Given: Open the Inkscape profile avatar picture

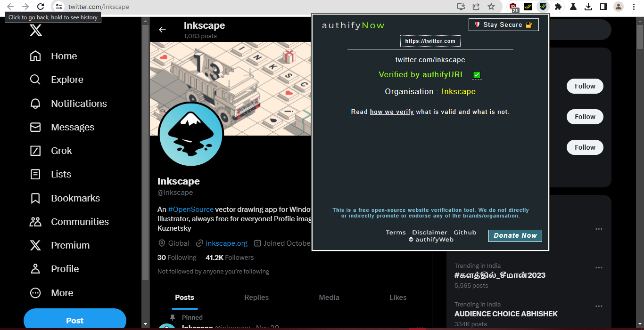Looking at the screenshot, I should click(x=191, y=134).
